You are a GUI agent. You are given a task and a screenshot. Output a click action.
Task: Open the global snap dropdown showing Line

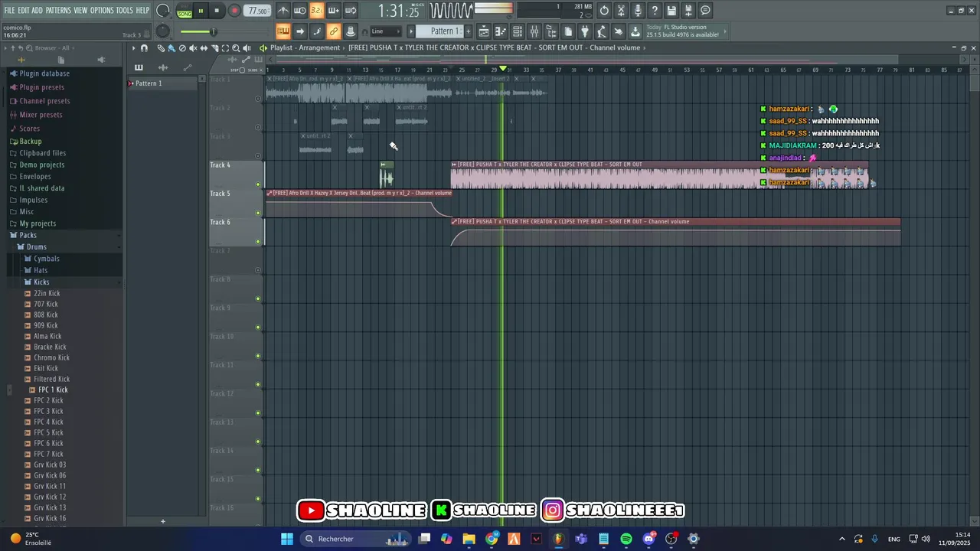385,31
